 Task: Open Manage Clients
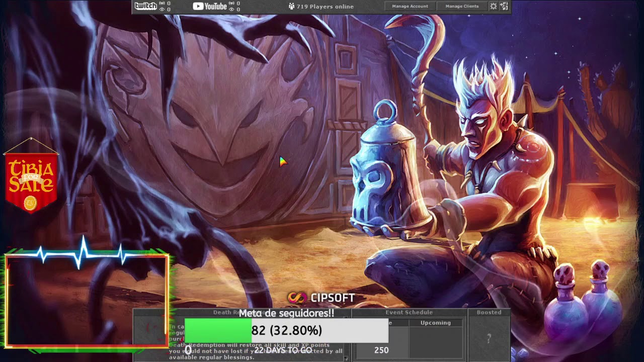click(462, 7)
